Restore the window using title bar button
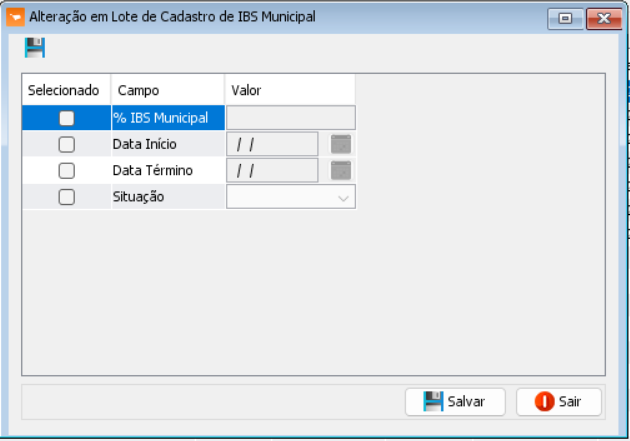This screenshot has width=630, height=441. point(565,17)
